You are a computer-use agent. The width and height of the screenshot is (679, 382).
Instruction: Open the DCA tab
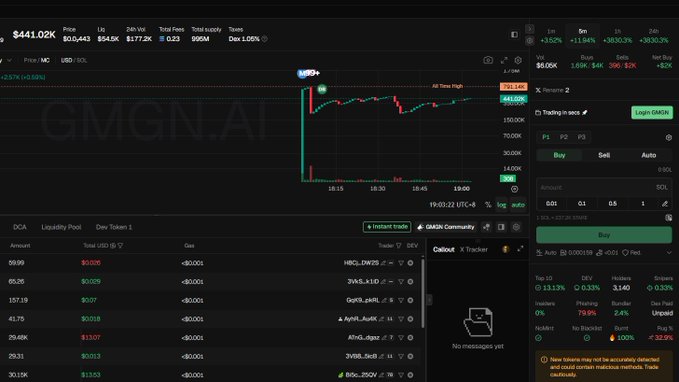click(x=19, y=227)
